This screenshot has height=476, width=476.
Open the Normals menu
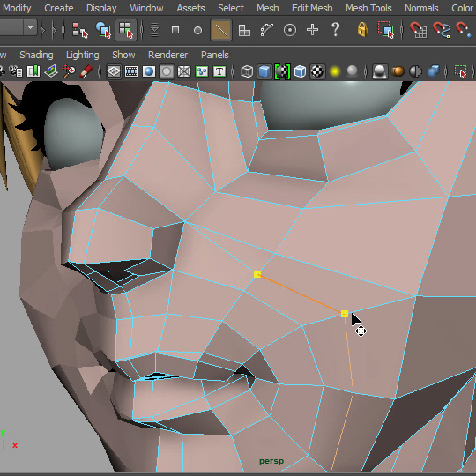pos(421,8)
